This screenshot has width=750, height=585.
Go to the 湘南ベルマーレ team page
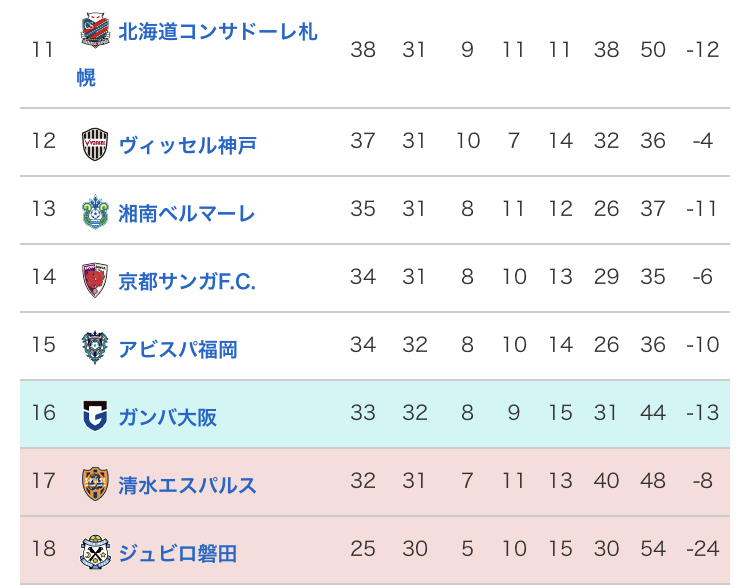(187, 213)
